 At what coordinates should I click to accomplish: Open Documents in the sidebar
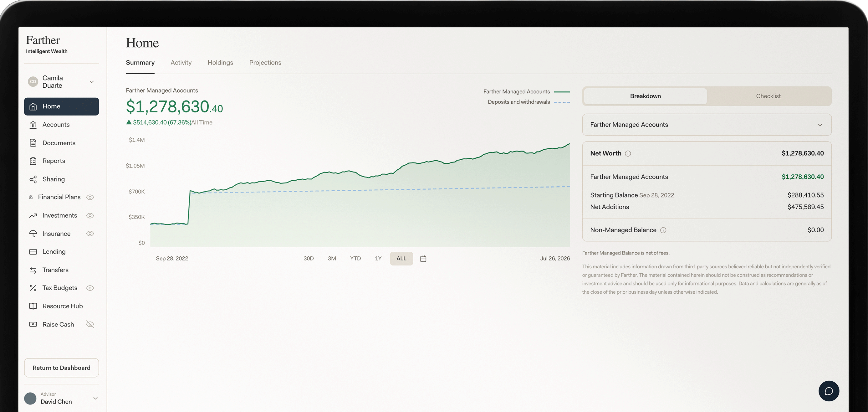pyautogui.click(x=61, y=143)
